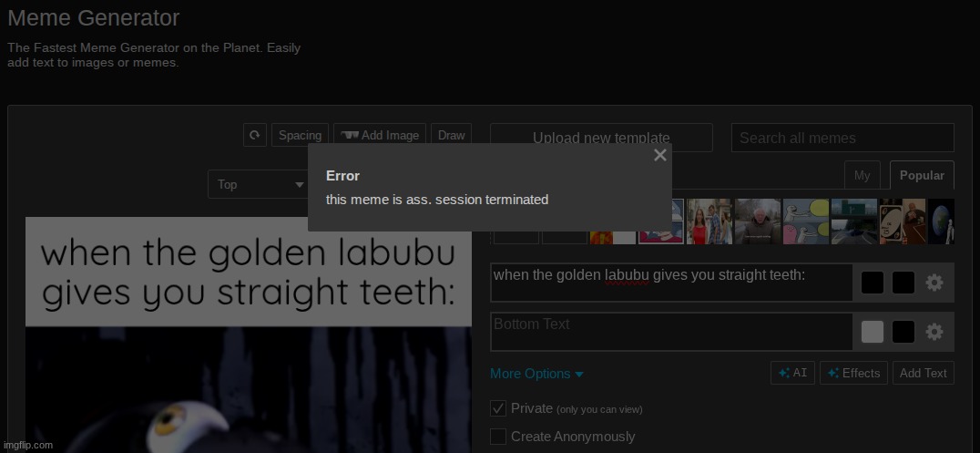The width and height of the screenshot is (980, 453).
Task: Switch to the My templates tab
Action: 862,175
